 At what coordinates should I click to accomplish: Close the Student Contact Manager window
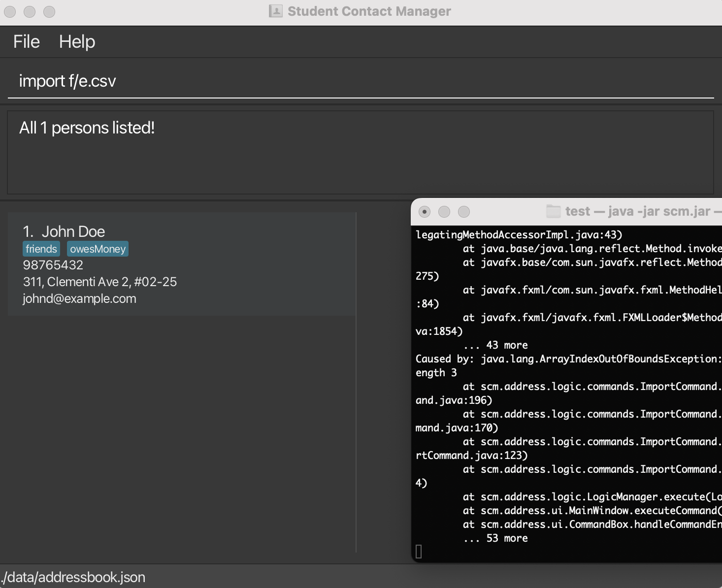10,11
